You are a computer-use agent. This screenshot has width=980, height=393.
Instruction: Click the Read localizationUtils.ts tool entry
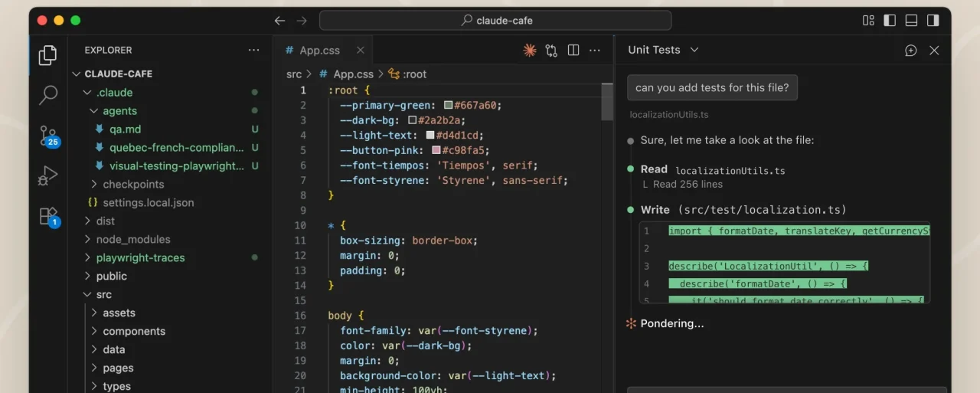point(712,170)
